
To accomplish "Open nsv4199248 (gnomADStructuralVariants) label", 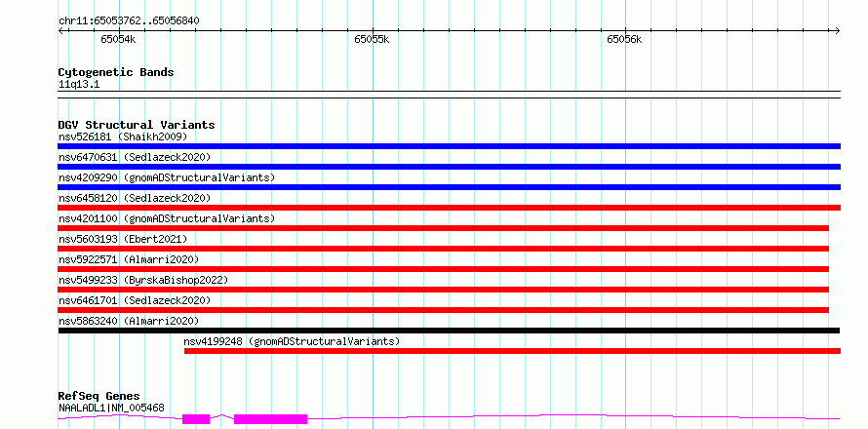I will [292, 341].
